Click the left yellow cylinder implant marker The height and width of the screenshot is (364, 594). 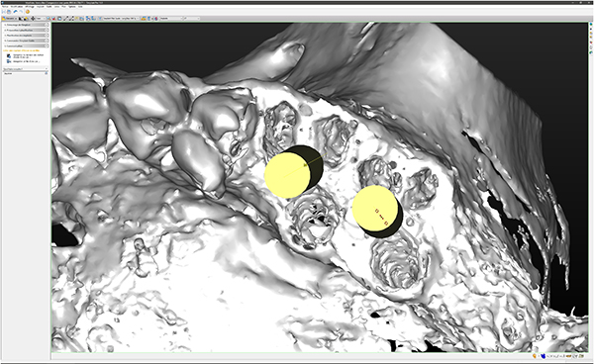287,175
